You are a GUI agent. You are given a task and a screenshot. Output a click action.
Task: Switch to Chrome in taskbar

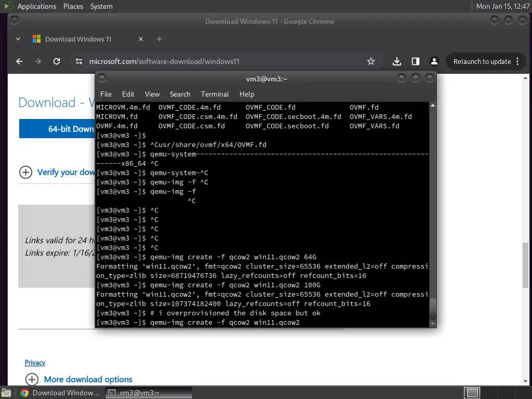(x=60, y=393)
